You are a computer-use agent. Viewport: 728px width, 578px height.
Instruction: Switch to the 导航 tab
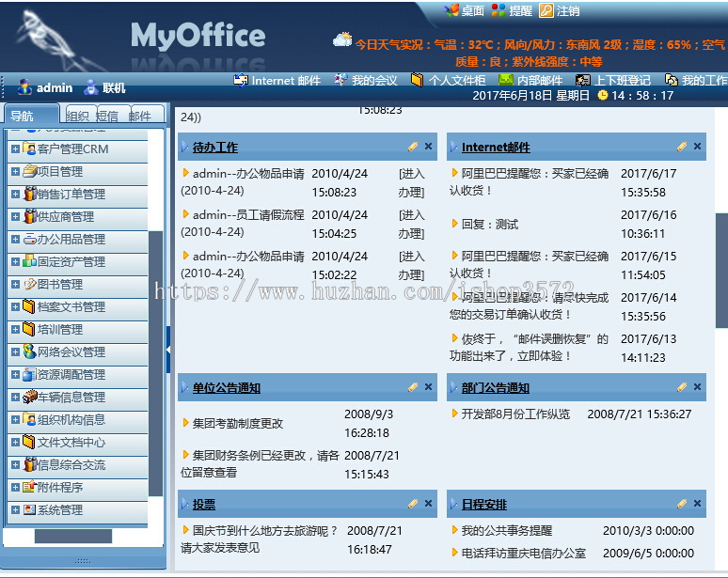coord(31,115)
